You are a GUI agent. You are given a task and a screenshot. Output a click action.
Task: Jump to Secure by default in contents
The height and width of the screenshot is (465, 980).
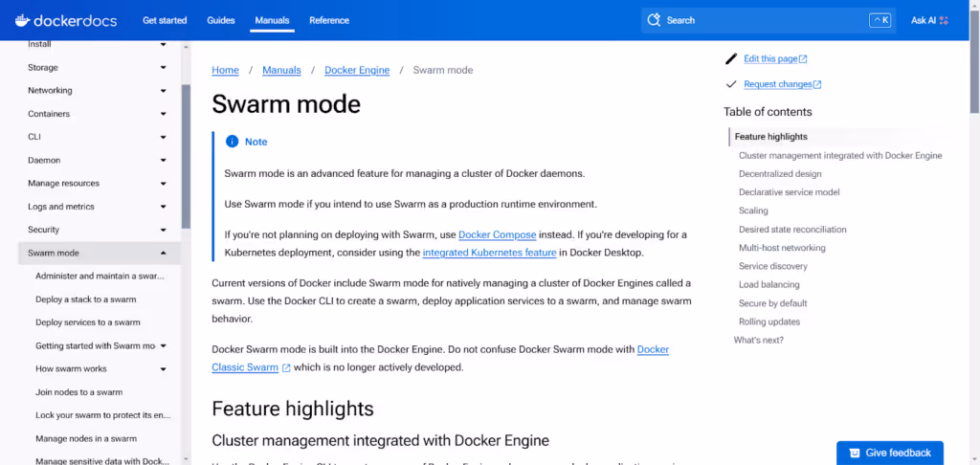(x=773, y=303)
